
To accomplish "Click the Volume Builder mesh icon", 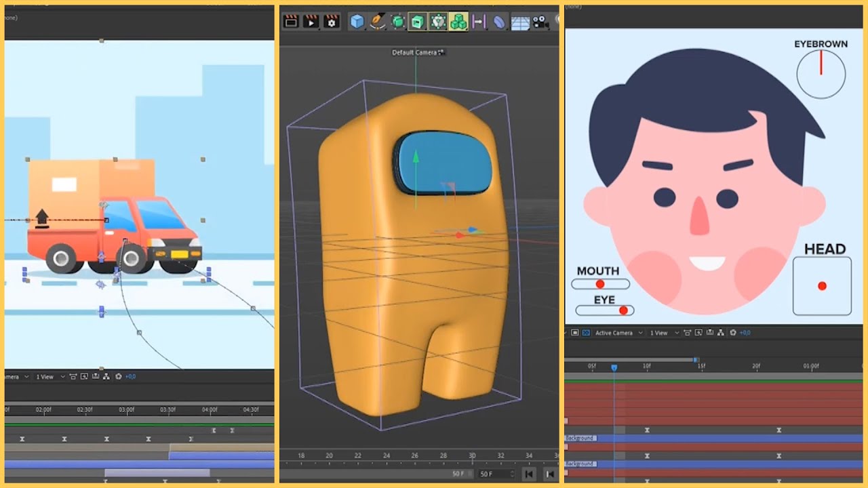I will tap(438, 22).
